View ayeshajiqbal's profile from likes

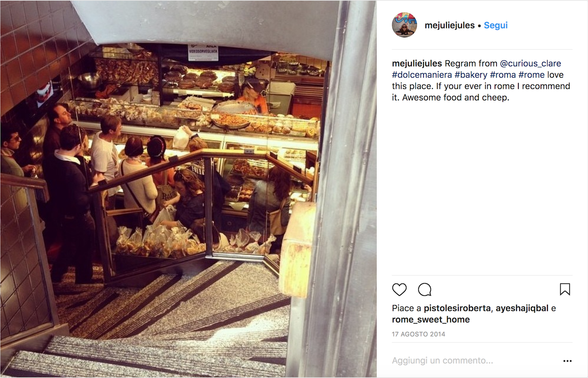[522, 308]
